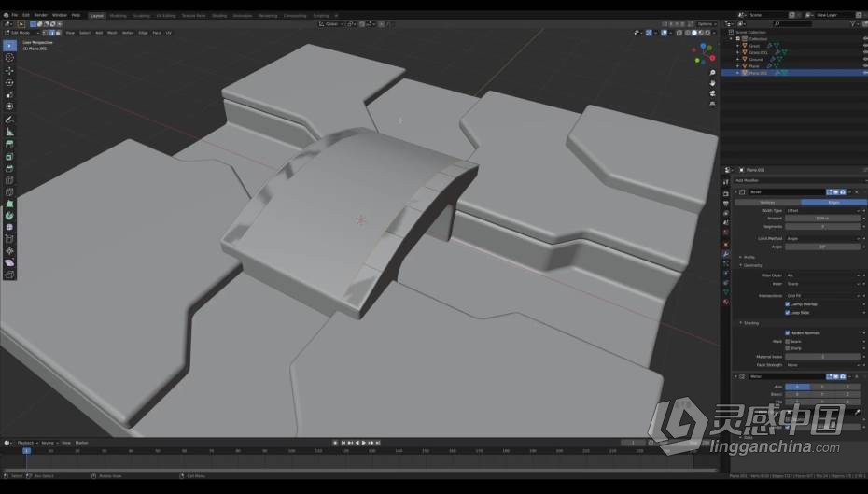Toggle the Harden Normals checkbox
Viewport: 868px width, 494px height.
click(787, 332)
